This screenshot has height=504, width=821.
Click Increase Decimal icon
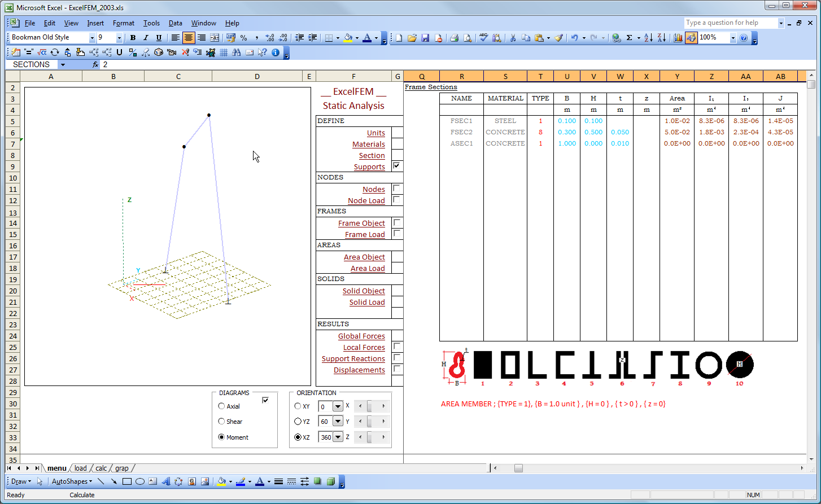(x=270, y=38)
